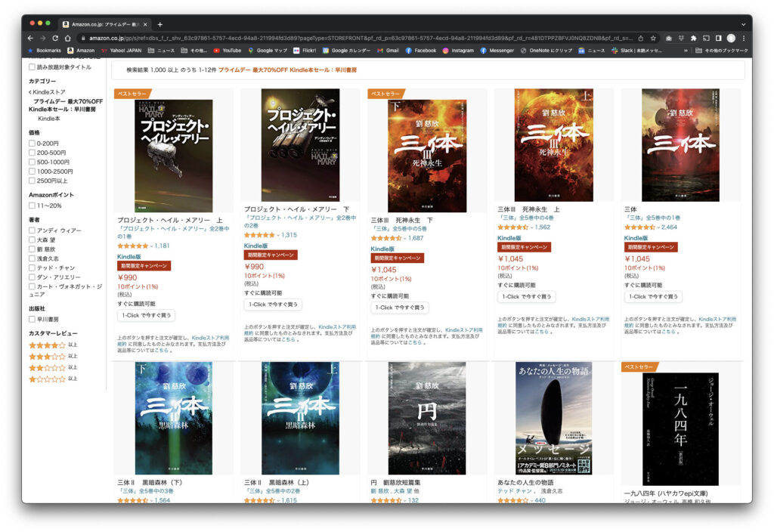774x532 pixels.
Task: Enable the 劉 慈欣 author filter
Action: click(x=32, y=249)
